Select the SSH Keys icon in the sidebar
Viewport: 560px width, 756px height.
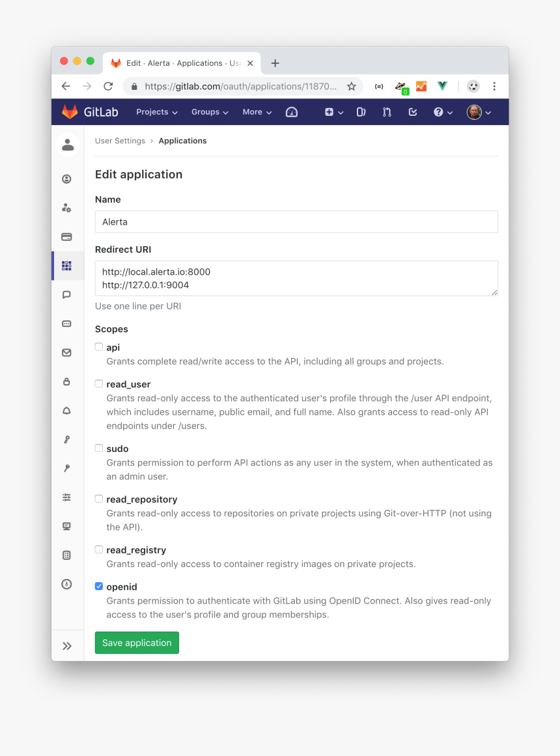66,439
